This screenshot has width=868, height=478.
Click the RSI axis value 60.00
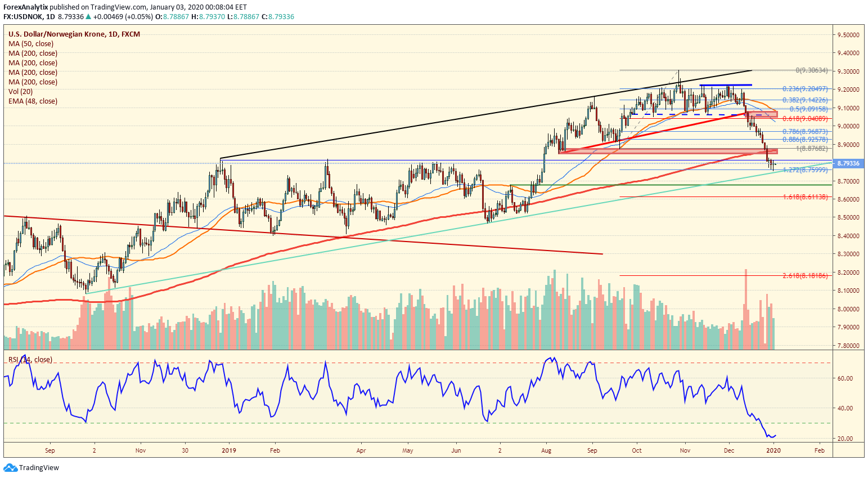(x=846, y=378)
